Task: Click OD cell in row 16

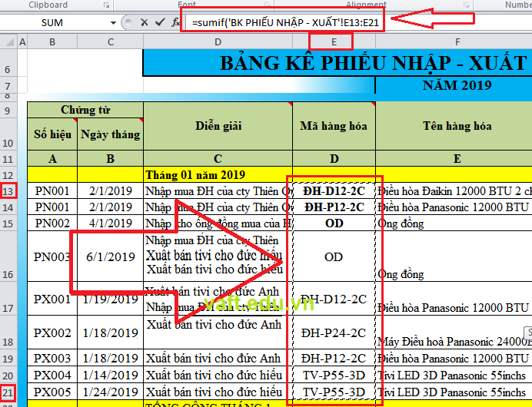Action: pos(334,256)
